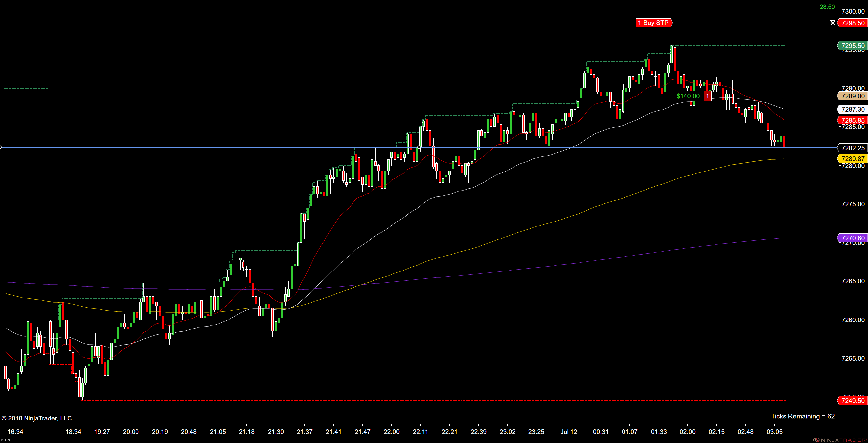
Task: Click the 7260.00 price axis label
Action: (853, 320)
